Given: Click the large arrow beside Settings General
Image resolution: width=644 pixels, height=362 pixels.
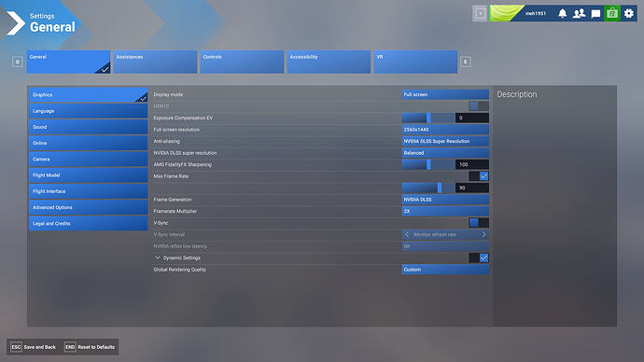Looking at the screenshot, I should 16,23.
